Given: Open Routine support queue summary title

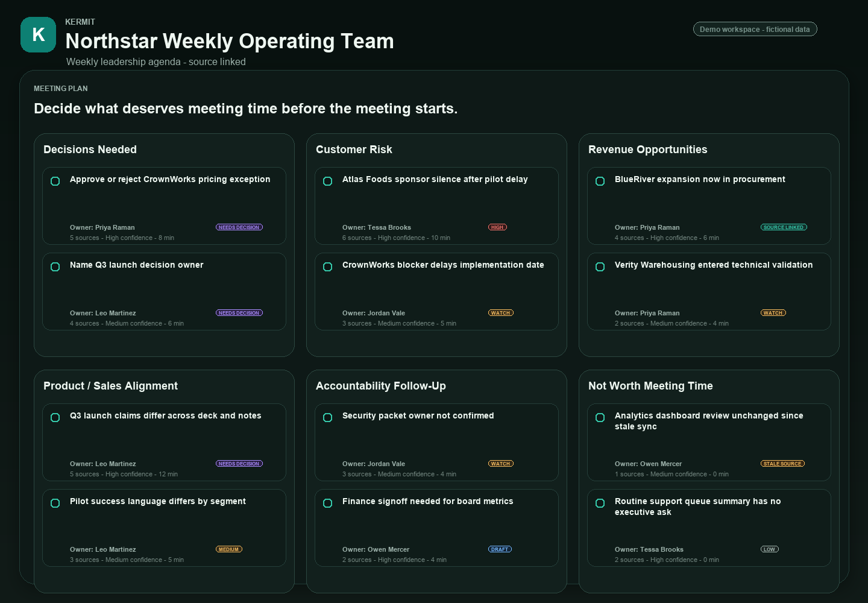Looking at the screenshot, I should pos(698,507).
